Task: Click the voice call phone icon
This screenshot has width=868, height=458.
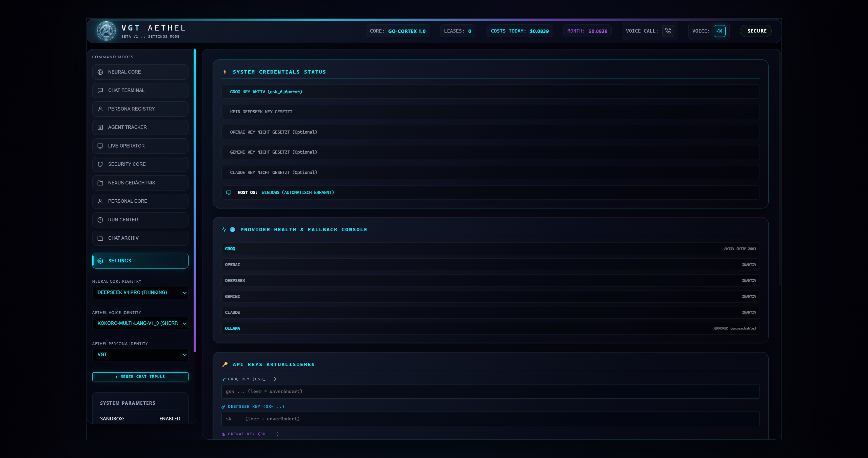Action: click(668, 31)
